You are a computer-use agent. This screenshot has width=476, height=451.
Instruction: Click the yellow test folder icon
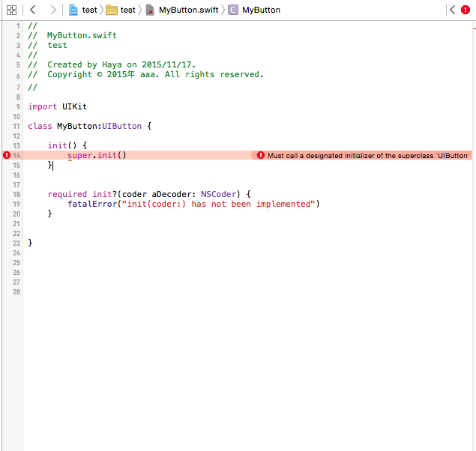112,10
